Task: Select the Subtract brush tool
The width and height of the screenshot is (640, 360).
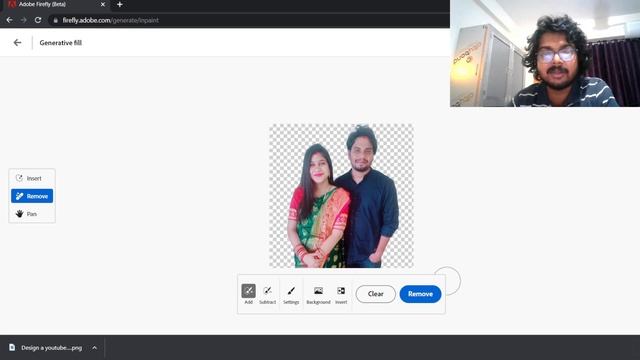Action: tap(267, 294)
